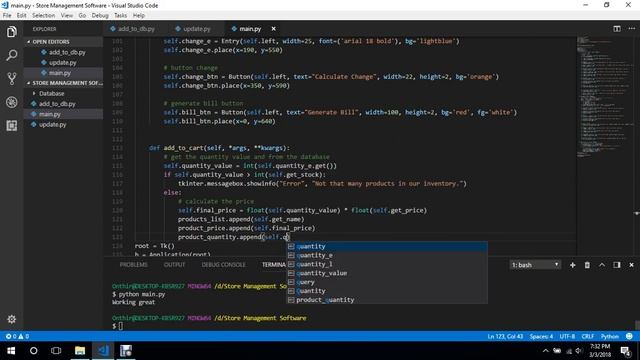Show hidden system tray icons

tap(545, 351)
